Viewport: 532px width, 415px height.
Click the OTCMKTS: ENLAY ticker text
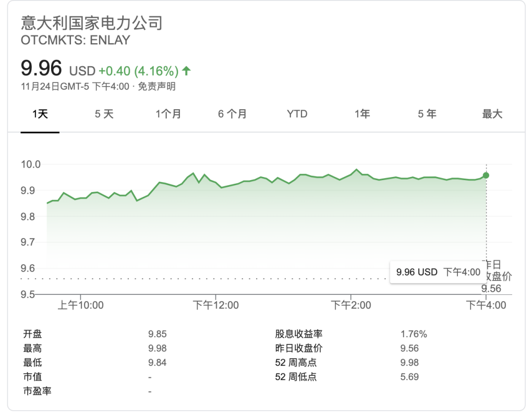click(x=76, y=40)
